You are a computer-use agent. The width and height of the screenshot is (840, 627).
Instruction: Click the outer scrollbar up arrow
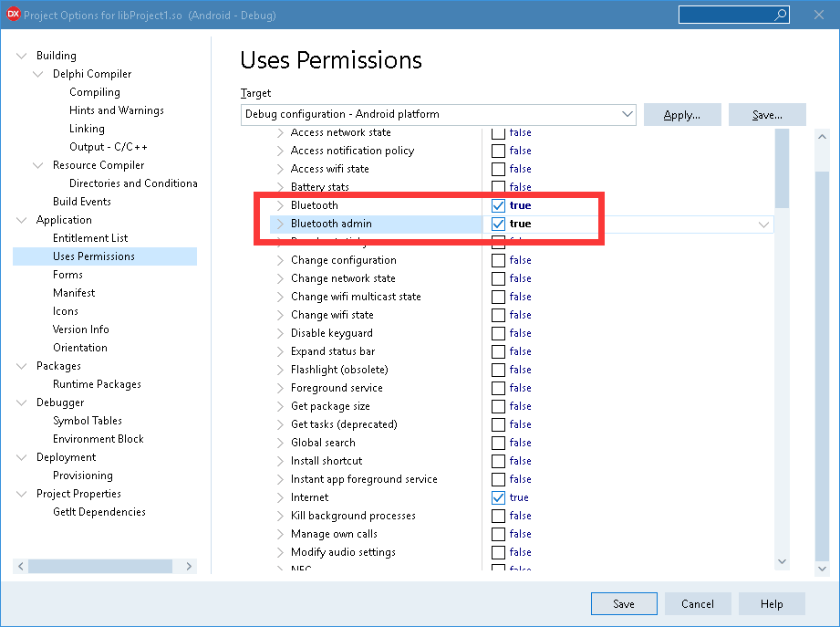[x=822, y=137]
